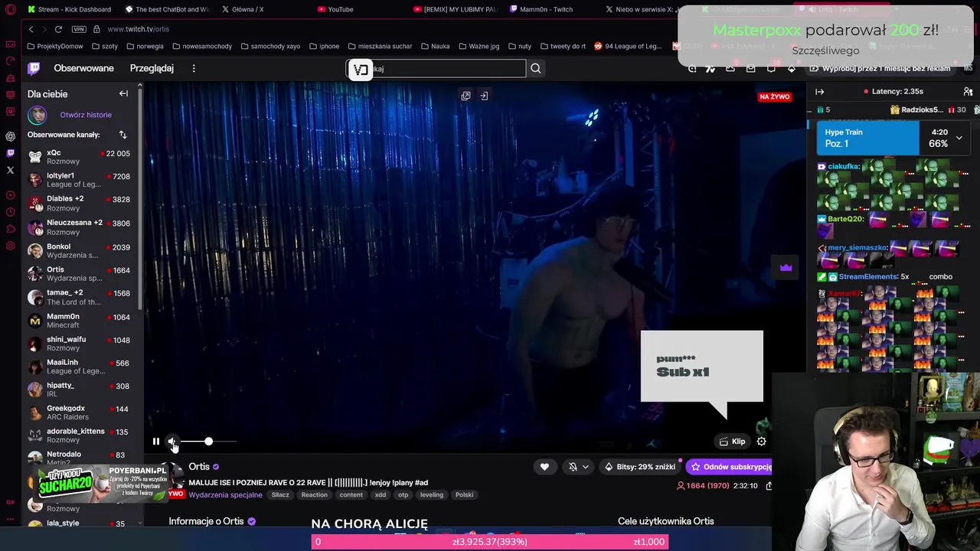Reload page with browser refresh icon

pyautogui.click(x=58, y=29)
